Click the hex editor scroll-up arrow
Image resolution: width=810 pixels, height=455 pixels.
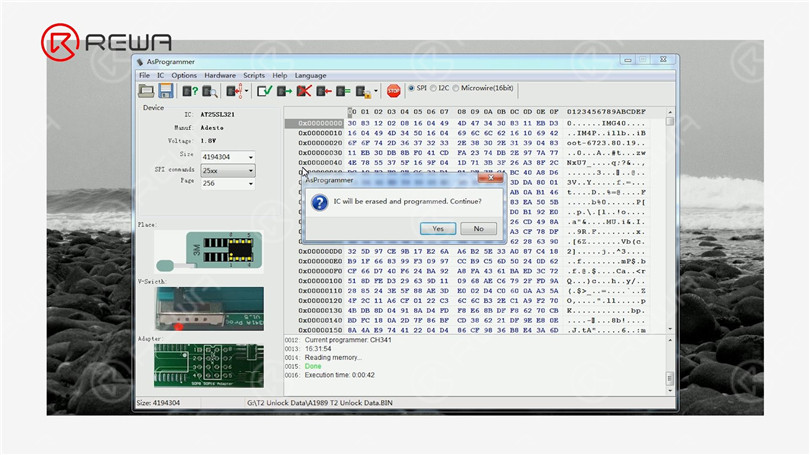pos(670,112)
